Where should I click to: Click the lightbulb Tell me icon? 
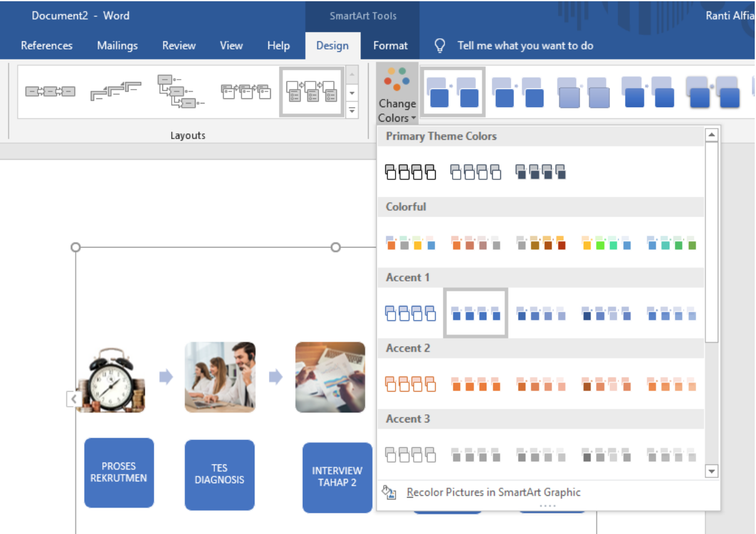(x=440, y=45)
